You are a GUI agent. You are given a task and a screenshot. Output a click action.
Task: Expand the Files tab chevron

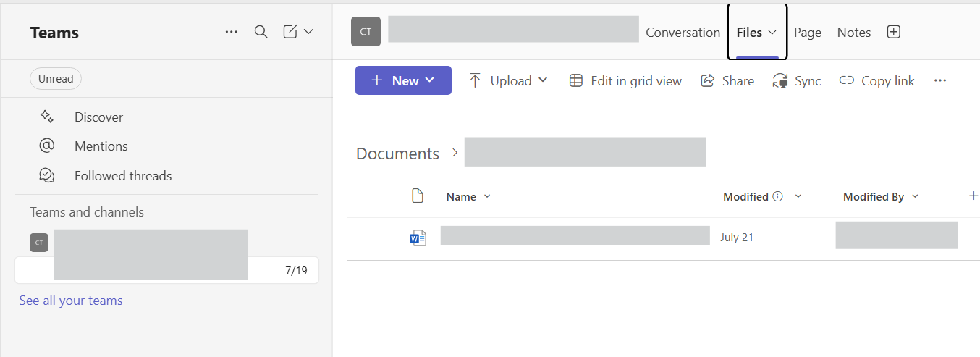[772, 33]
